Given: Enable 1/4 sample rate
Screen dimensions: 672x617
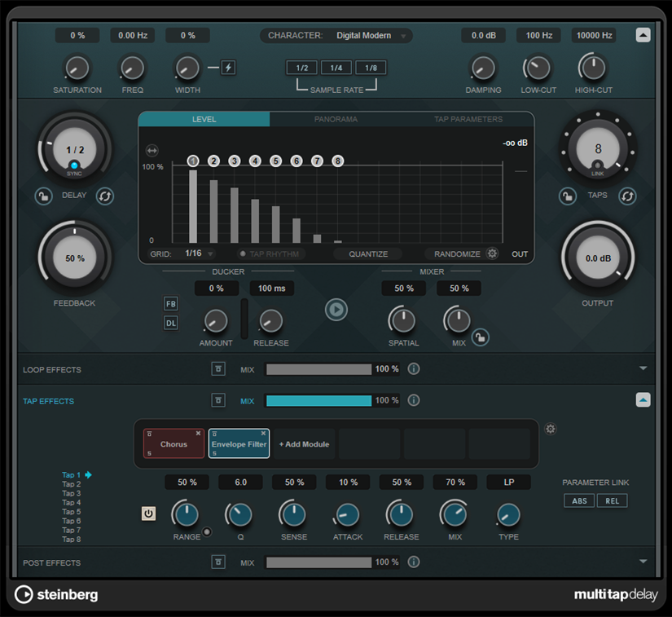Looking at the screenshot, I should pyautogui.click(x=336, y=68).
